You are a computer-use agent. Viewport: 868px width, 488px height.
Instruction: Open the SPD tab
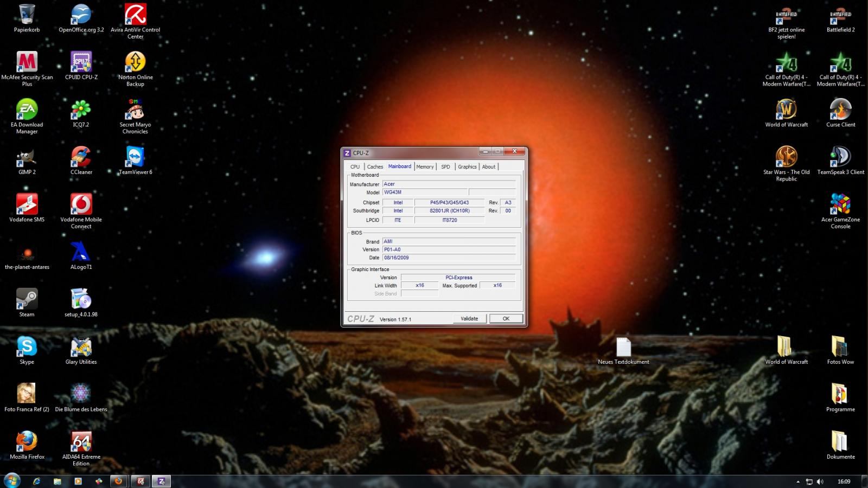click(x=445, y=167)
